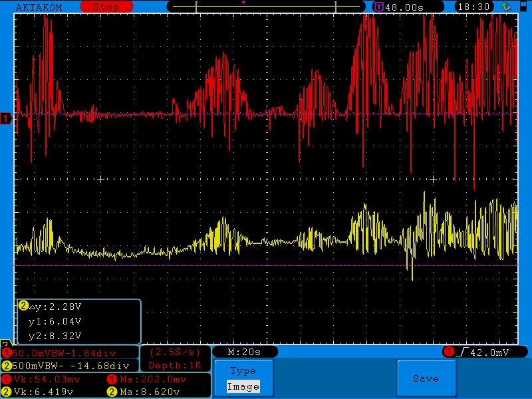The image size is (532, 399).
Task: Click the USB device icon
Action: point(506,6)
